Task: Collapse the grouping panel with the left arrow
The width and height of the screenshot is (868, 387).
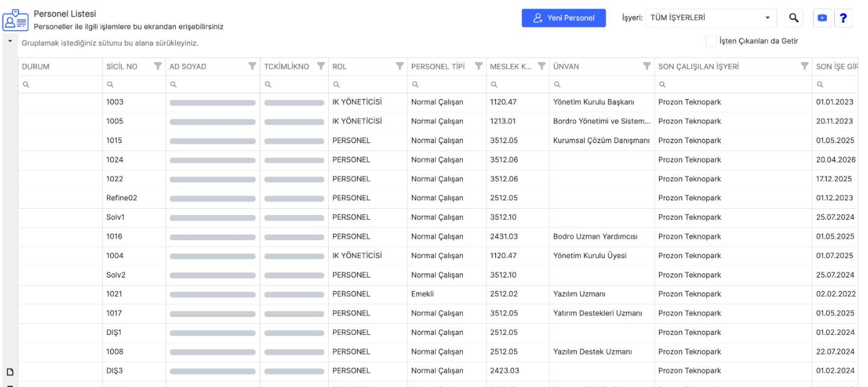Action: (x=9, y=43)
